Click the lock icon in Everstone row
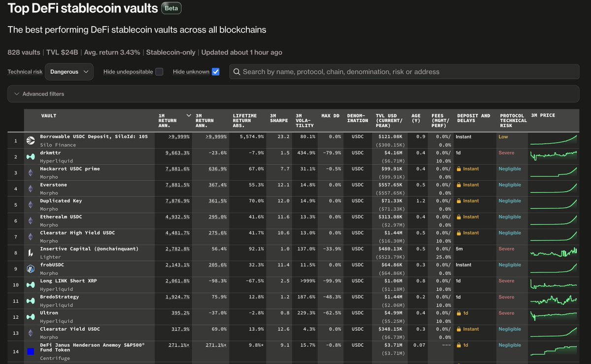The width and height of the screenshot is (591, 364). [459, 185]
